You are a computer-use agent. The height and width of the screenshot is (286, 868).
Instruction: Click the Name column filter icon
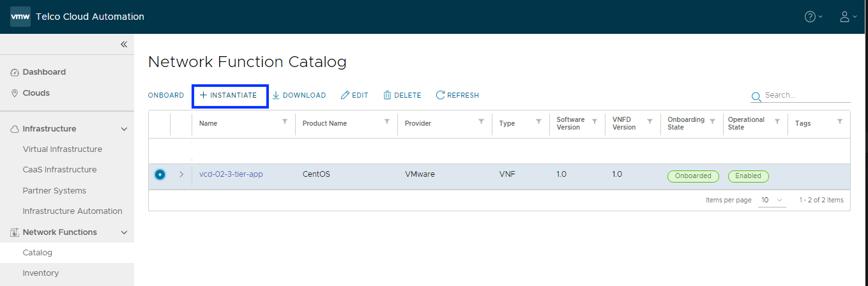pyautogui.click(x=285, y=121)
